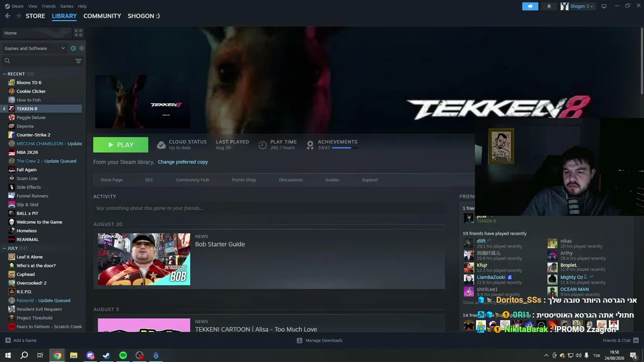Open Windows taskbar search
Image resolution: width=644 pixels, height=362 pixels.
click(x=24, y=355)
